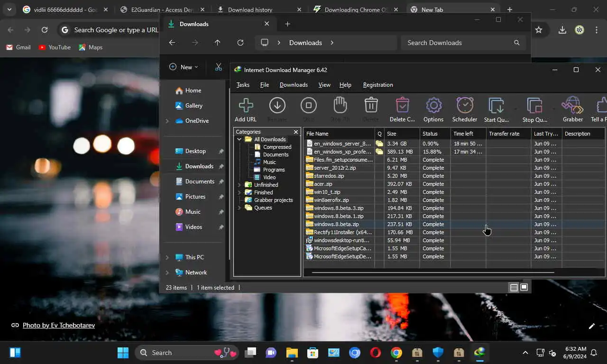This screenshot has width=607, height=364.
Task: Go back in the Downloads Explorer window
Action: (x=172, y=43)
